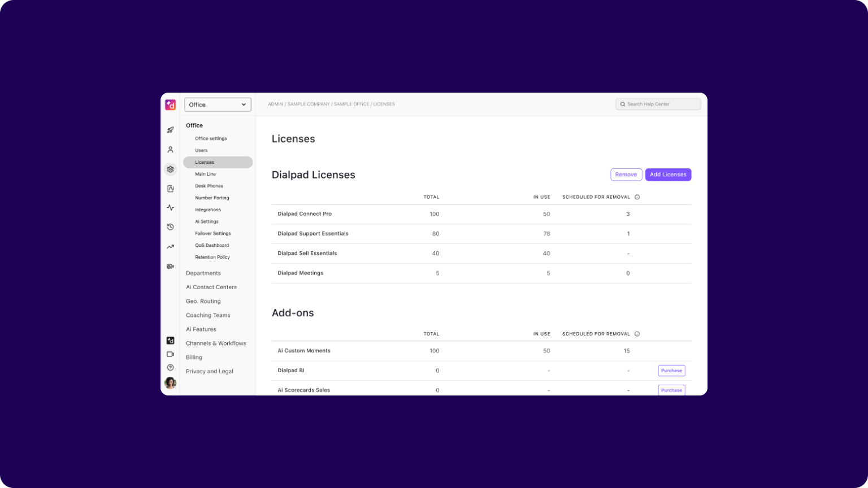The width and height of the screenshot is (868, 488).
Task: Open the Dialpad logo home icon
Action: pyautogui.click(x=170, y=104)
